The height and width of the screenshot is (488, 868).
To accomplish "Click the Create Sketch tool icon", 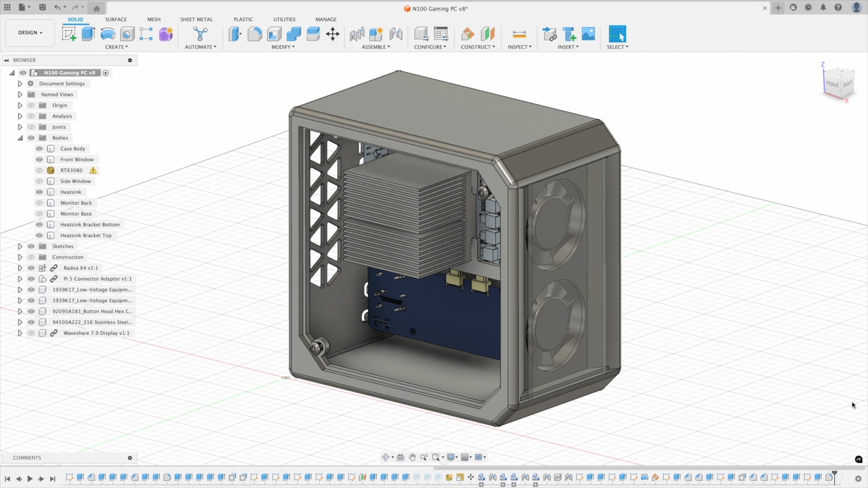I will tap(69, 34).
